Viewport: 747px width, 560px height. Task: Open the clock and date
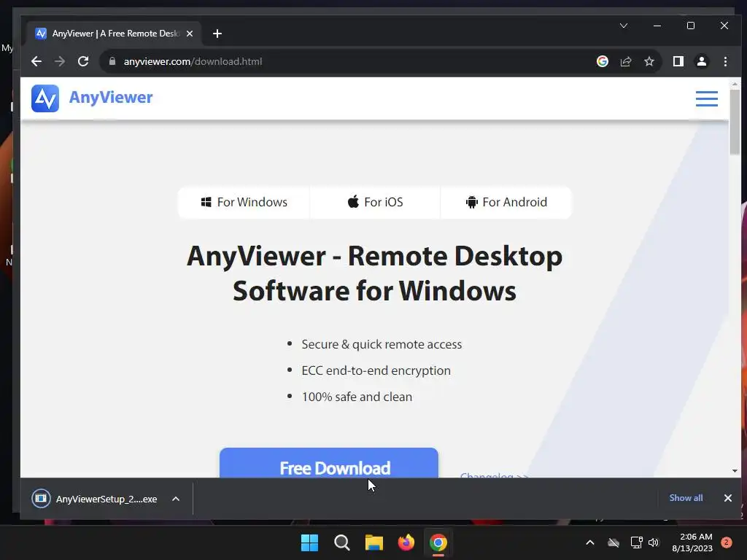coord(692,542)
